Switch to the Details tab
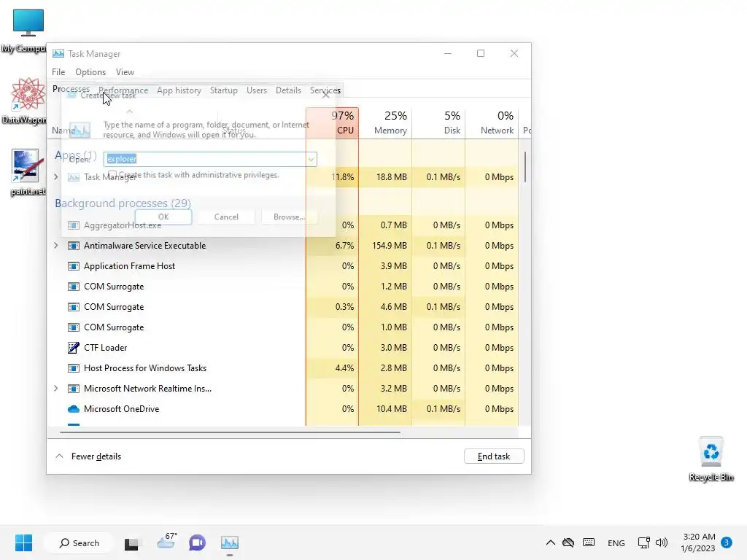Viewport: 747px width, 560px height. pyautogui.click(x=288, y=90)
